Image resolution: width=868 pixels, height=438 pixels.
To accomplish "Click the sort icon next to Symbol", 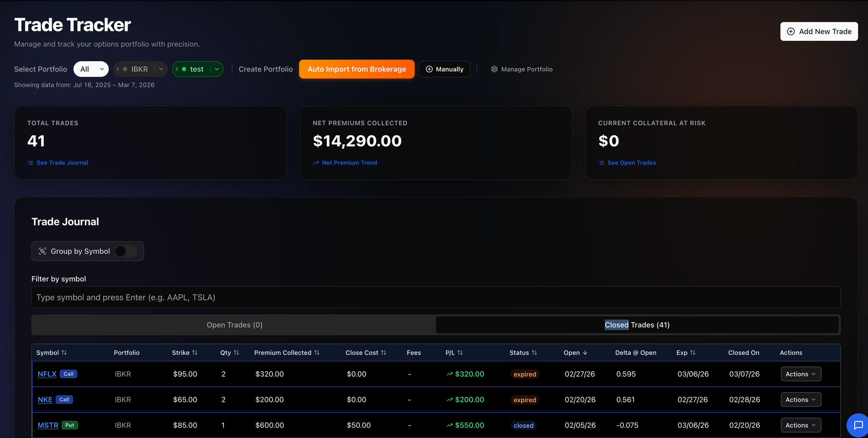I will (64, 353).
